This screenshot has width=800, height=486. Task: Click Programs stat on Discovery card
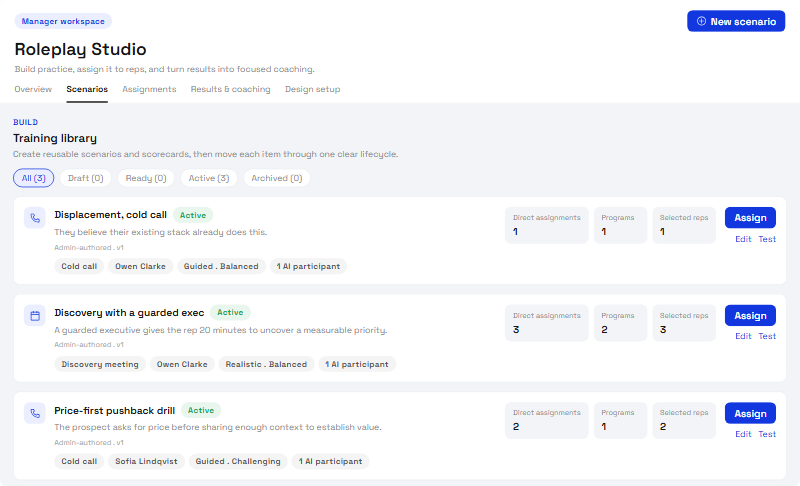pos(620,323)
